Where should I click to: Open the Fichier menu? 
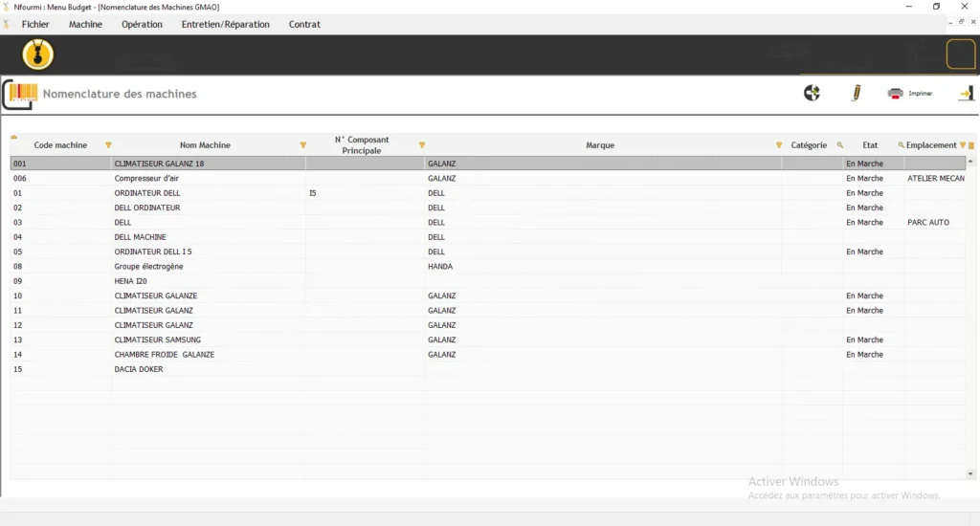35,24
